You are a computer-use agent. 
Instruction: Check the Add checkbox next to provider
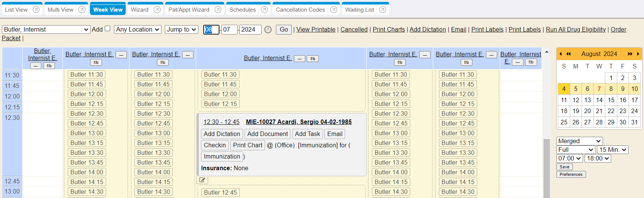[108, 29]
